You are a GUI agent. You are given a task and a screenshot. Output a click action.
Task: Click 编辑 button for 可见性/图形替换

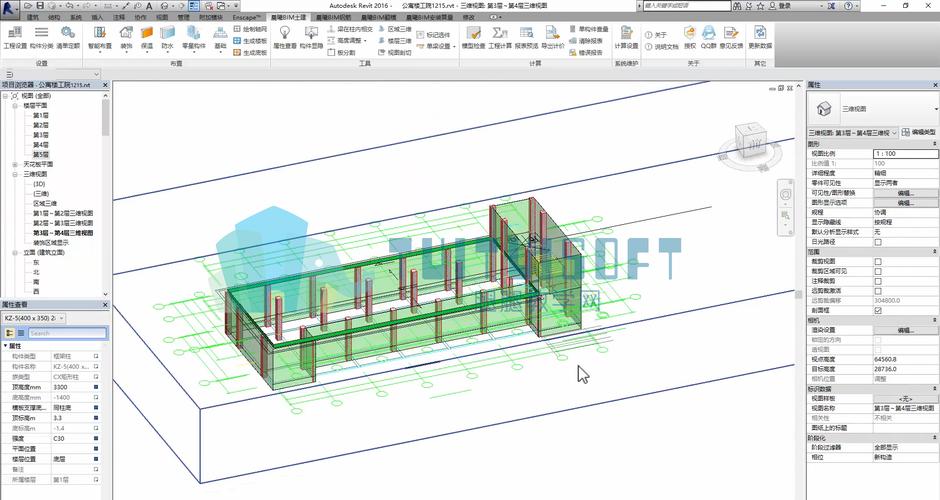(905, 193)
